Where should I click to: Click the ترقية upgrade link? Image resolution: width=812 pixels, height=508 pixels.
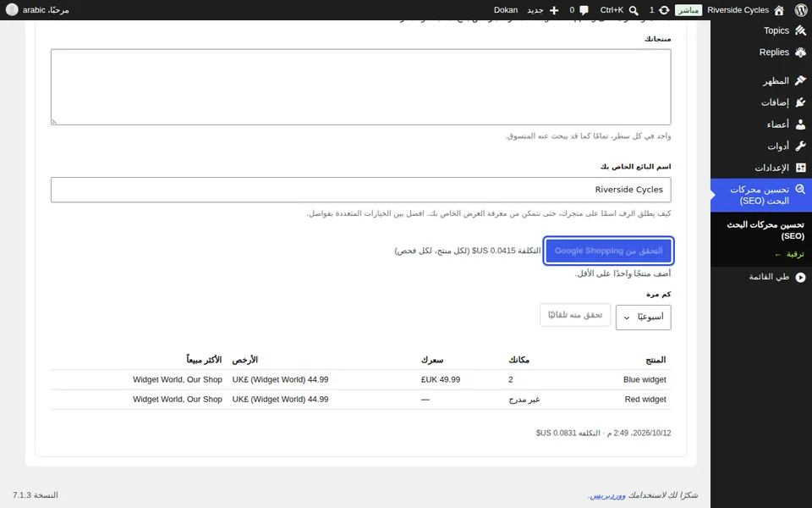click(x=790, y=255)
